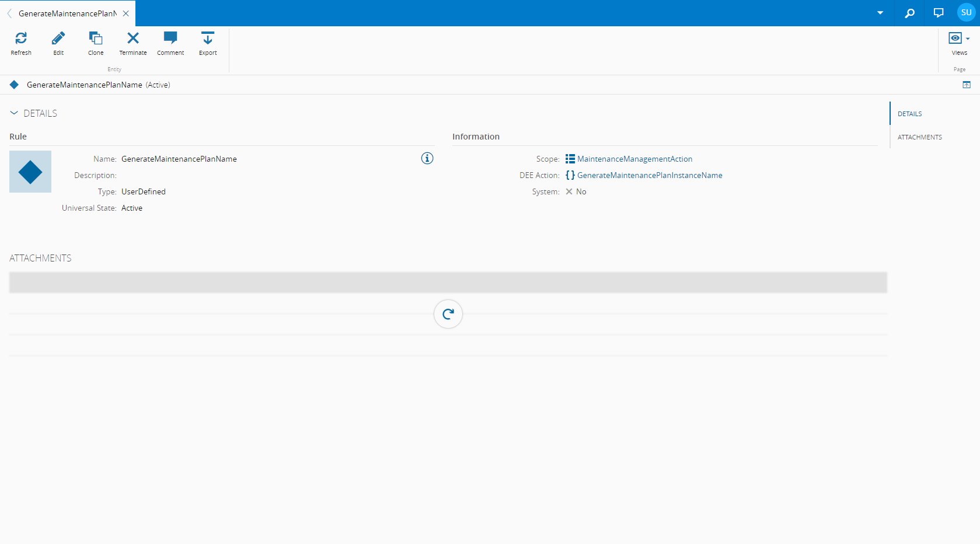Click the '(Active)' status in title
Viewport: 980px width, 544px height.
point(158,85)
